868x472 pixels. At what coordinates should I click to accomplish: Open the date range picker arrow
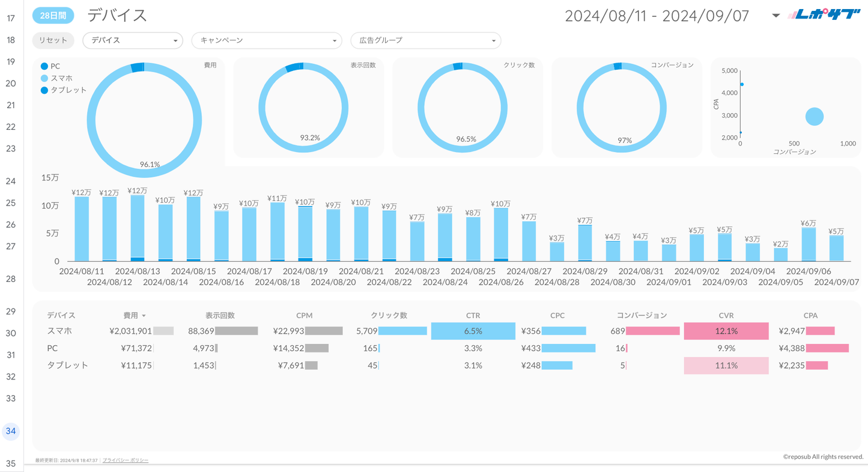[775, 16]
